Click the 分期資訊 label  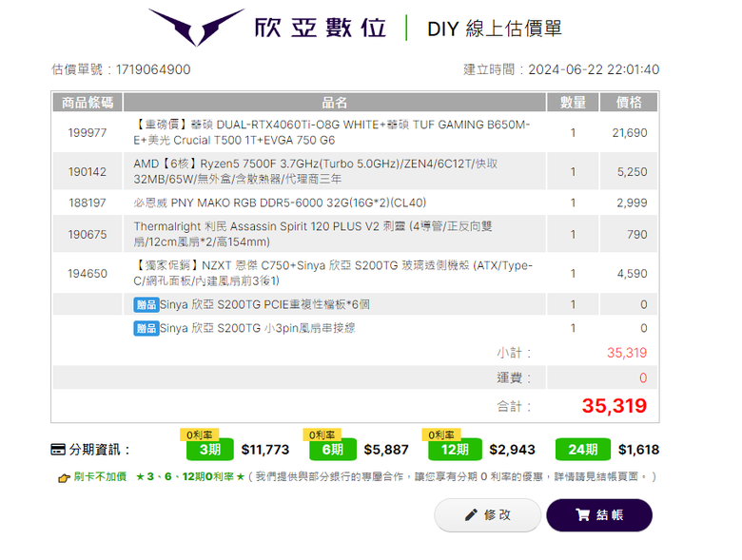coord(99,450)
